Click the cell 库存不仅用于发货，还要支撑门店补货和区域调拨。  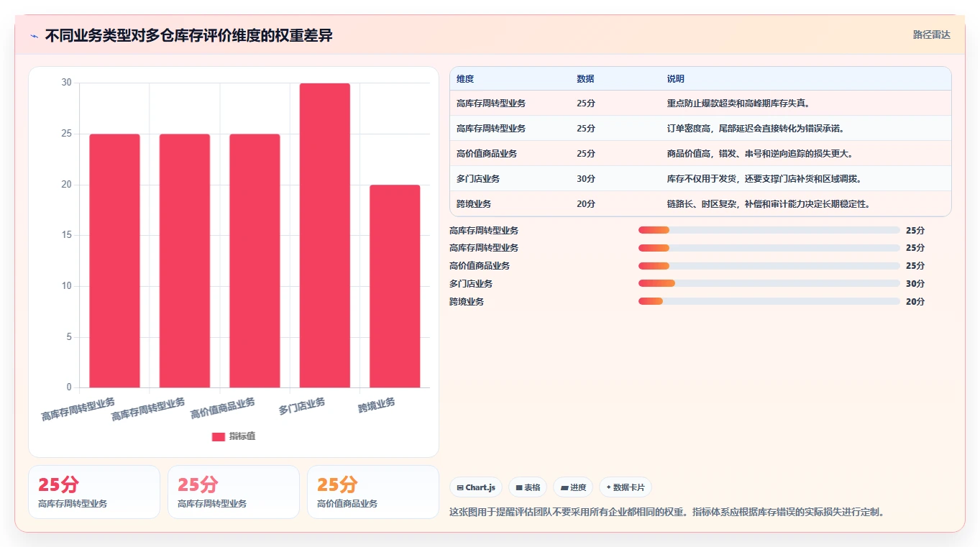[764, 179]
